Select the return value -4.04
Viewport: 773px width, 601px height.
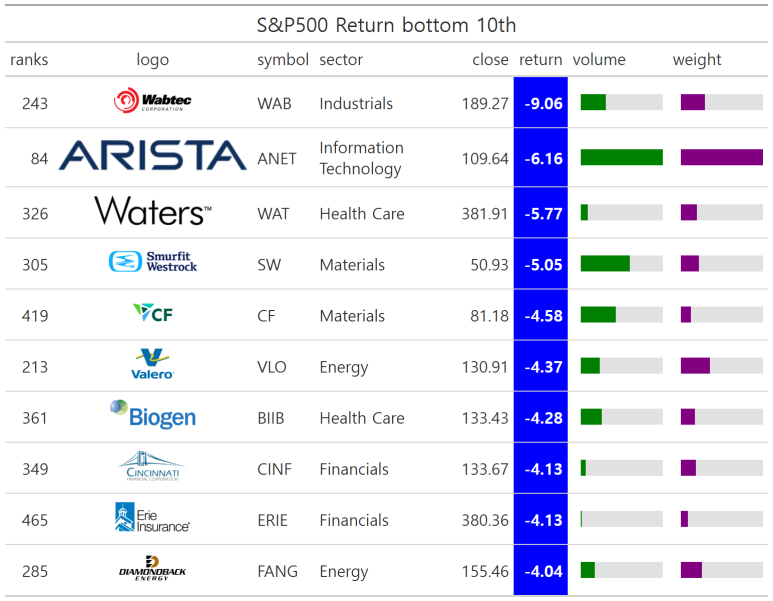(543, 571)
